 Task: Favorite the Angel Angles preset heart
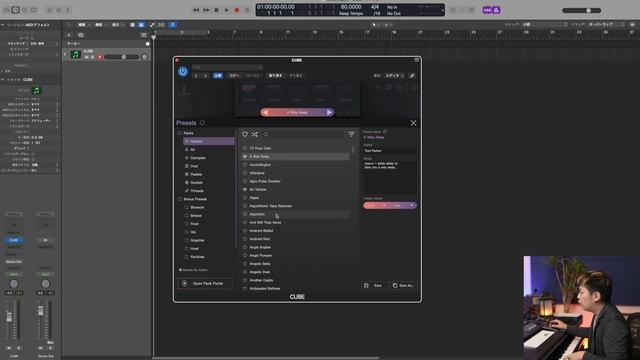coord(245,247)
